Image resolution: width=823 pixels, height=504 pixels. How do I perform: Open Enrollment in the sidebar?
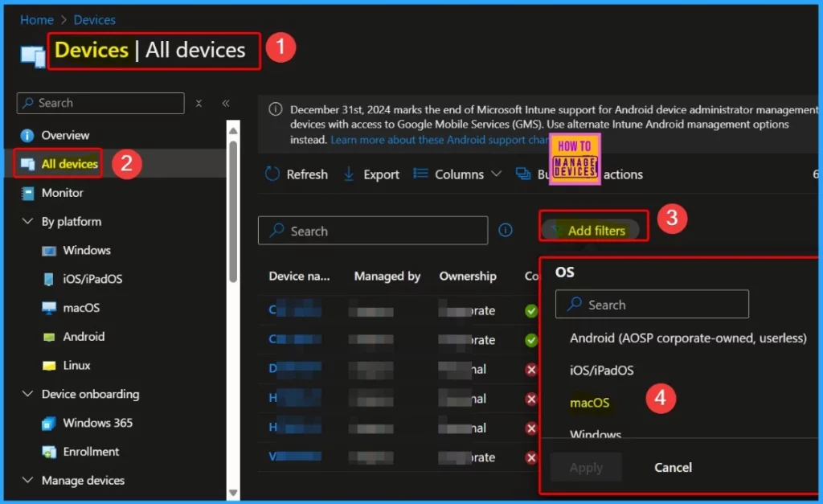point(91,452)
